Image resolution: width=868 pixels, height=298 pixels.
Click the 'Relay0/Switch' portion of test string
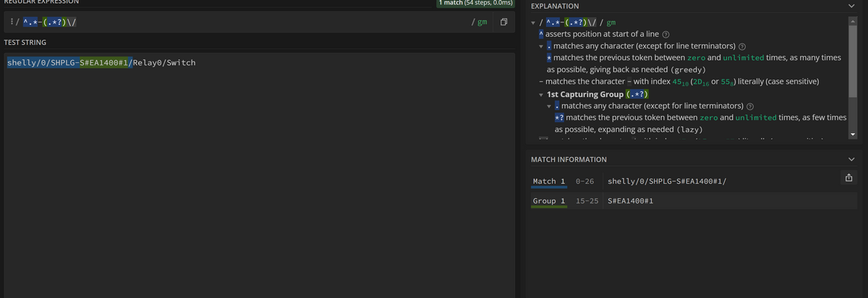point(165,63)
